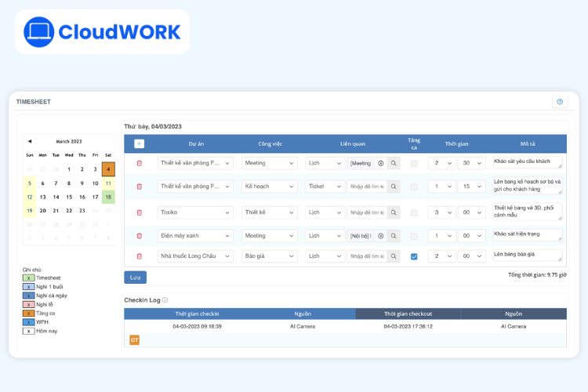
Task: Open the Thiết kế task dropdown
Action: click(x=269, y=212)
